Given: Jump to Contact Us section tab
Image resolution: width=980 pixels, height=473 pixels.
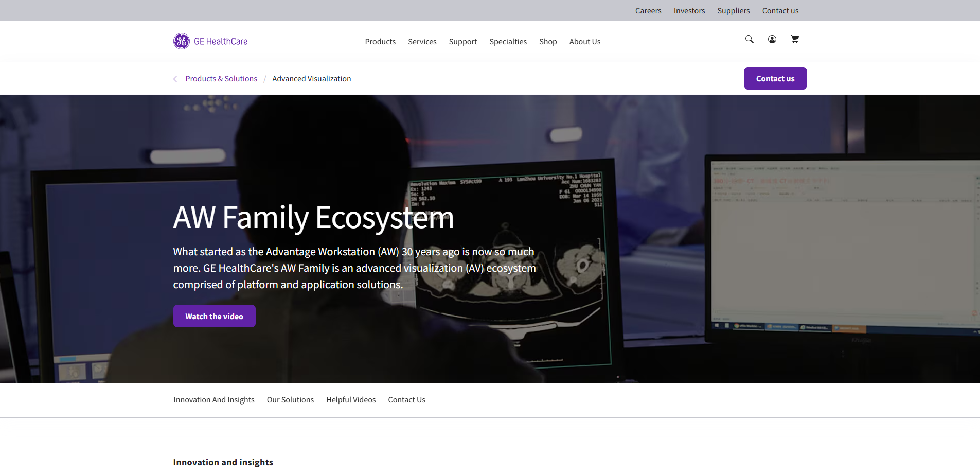Looking at the screenshot, I should [407, 400].
